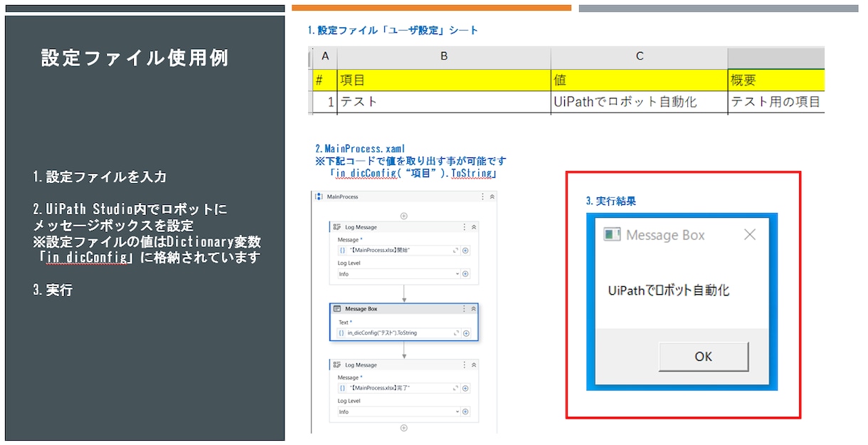Screen dimensions: 868x445
Task: Click curly braces icon in the in_dicConfig field
Action: pyautogui.click(x=342, y=333)
